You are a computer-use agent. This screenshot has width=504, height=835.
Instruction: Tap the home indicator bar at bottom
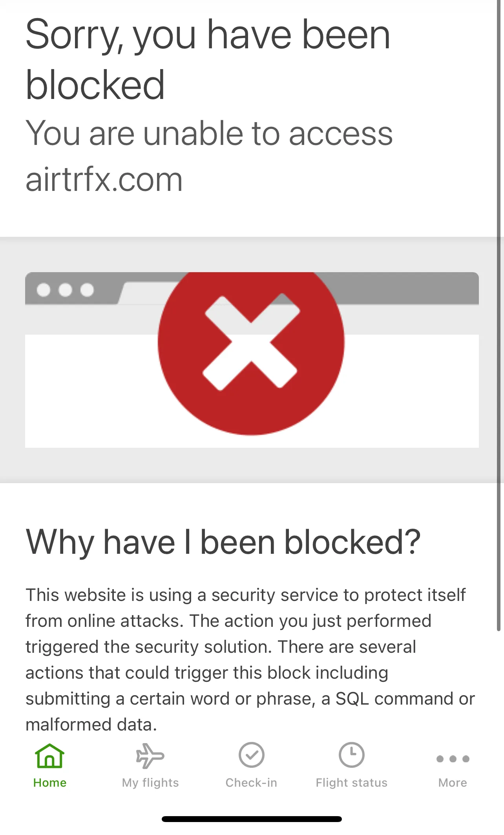(252, 819)
